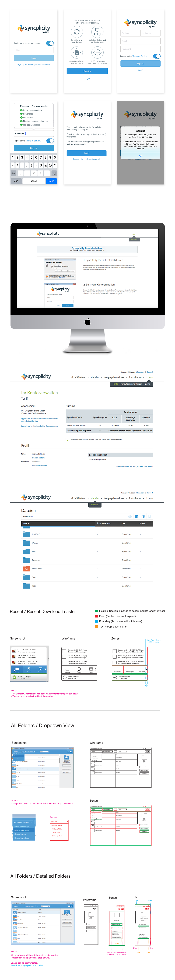
Task: Click the sync device icon below the Nutzung table
Action: pyautogui.click(x=67, y=439)
